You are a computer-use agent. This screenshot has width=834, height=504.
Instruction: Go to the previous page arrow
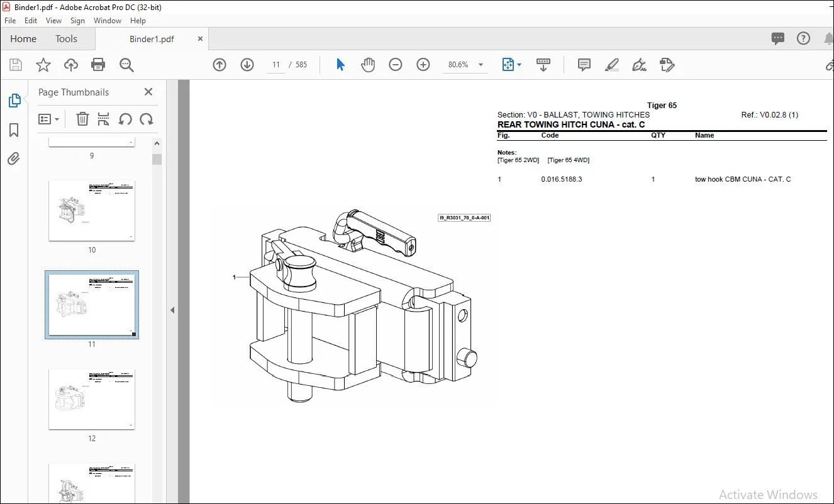click(x=220, y=65)
